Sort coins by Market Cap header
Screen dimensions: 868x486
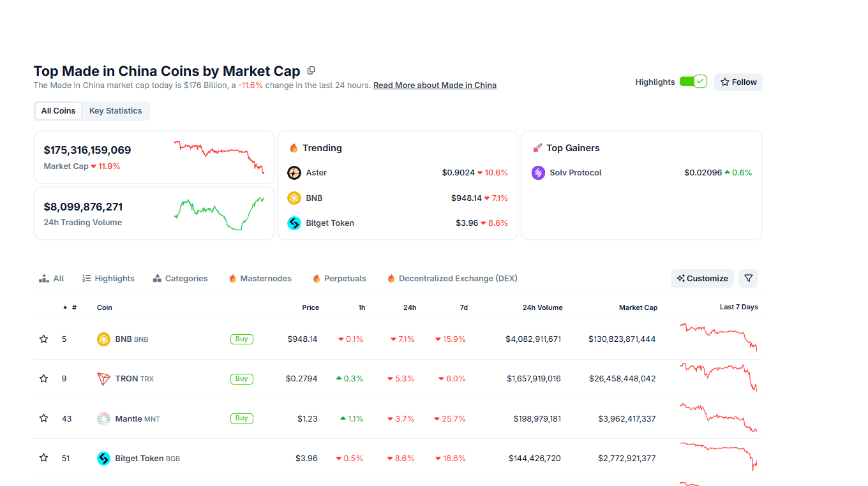(638, 307)
